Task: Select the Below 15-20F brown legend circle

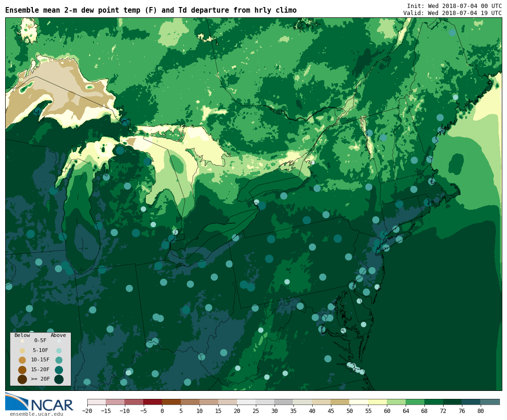Action: click(x=23, y=370)
